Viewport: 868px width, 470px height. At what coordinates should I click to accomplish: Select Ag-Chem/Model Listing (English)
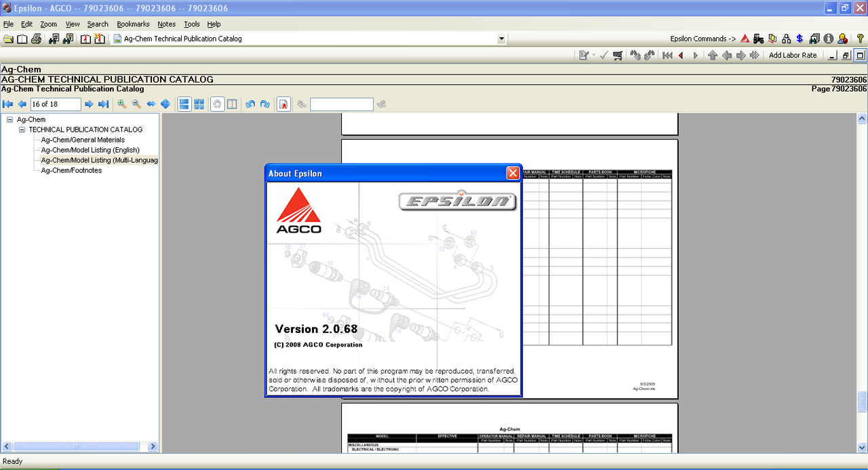90,150
